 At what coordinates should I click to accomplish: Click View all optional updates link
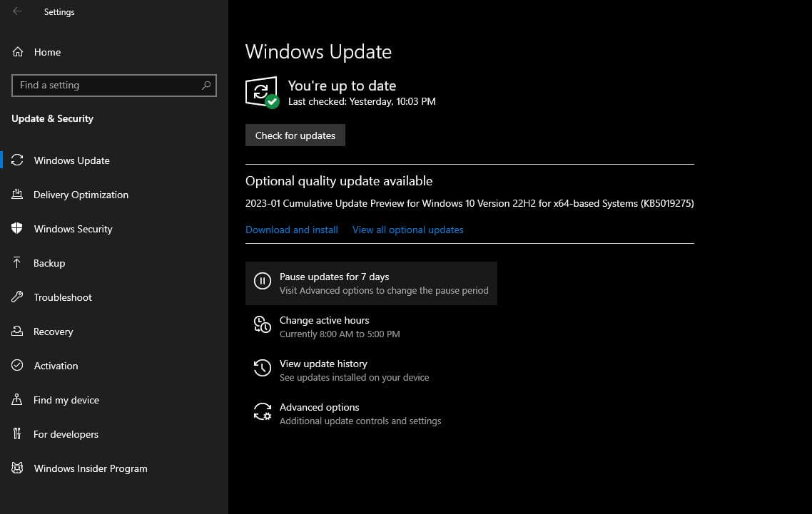click(408, 230)
